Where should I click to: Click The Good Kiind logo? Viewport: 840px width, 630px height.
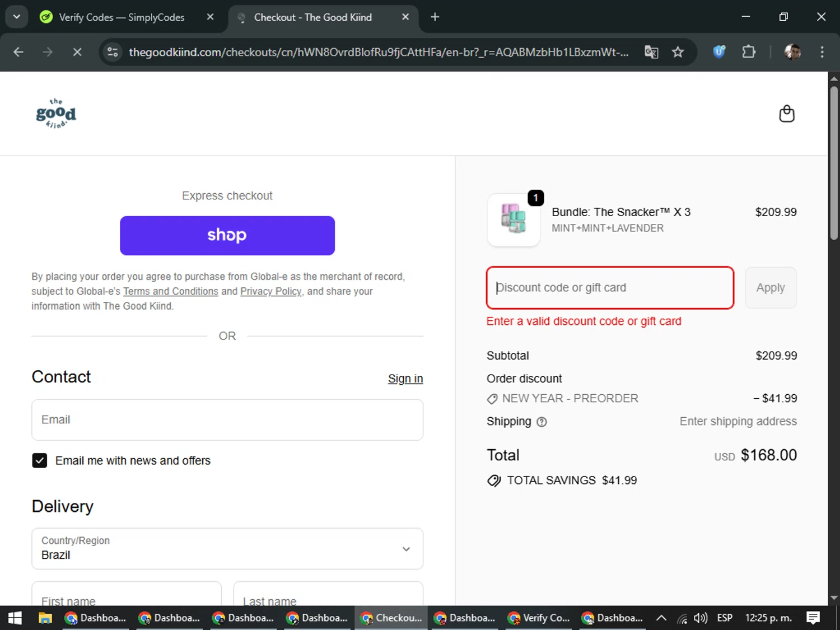tap(56, 114)
